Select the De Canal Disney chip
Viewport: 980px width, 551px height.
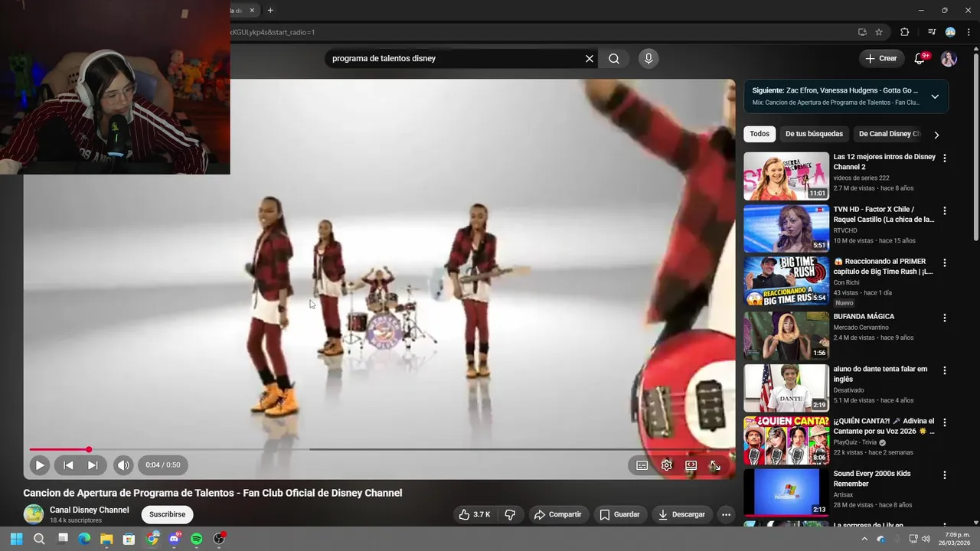point(887,134)
